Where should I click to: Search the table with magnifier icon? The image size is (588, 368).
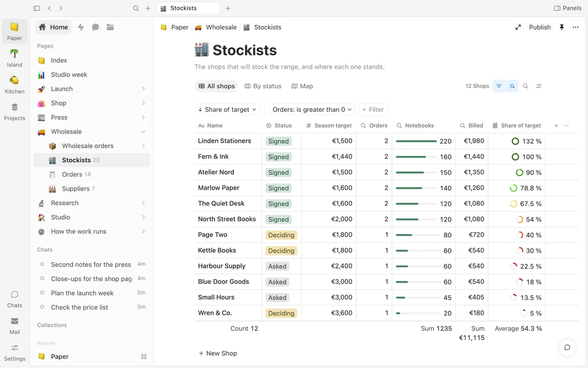526,86
